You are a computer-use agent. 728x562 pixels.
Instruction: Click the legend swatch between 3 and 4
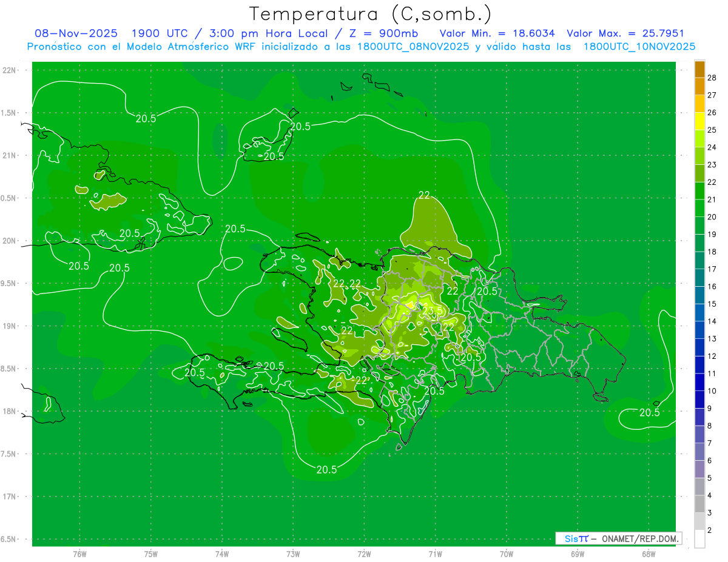point(699,504)
